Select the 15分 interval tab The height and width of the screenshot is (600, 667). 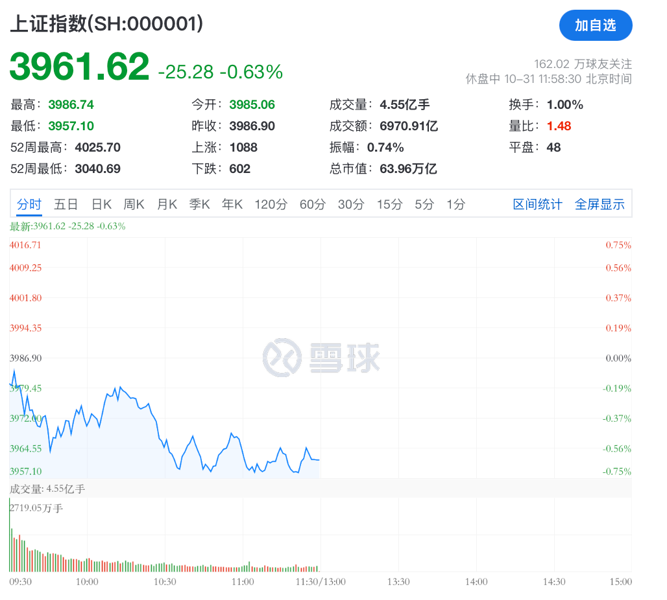[x=390, y=204]
